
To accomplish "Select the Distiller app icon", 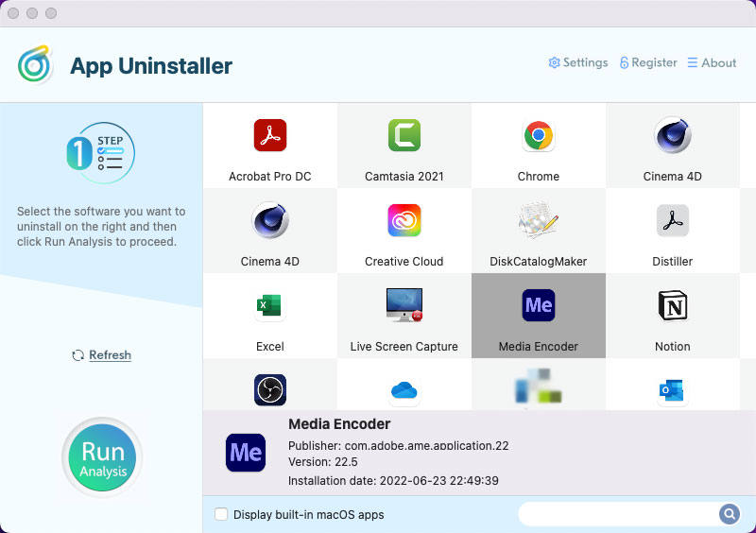I will [672, 220].
